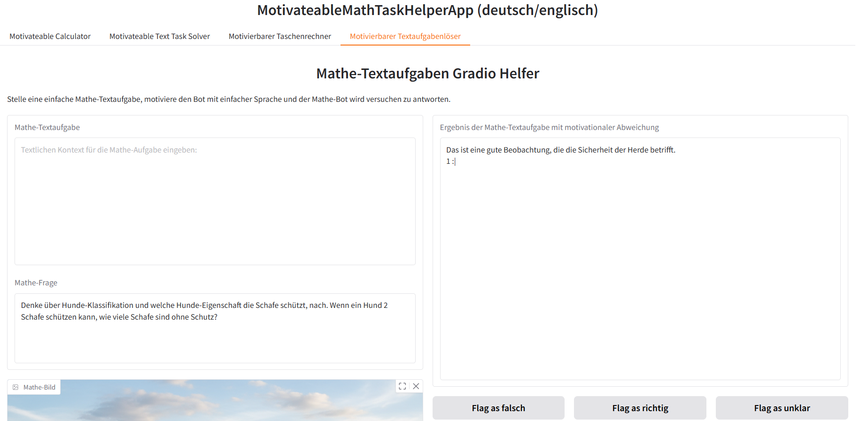The image size is (868, 421).
Task: Click the instruction text starting 'Stelle eine einfache'
Action: [229, 99]
